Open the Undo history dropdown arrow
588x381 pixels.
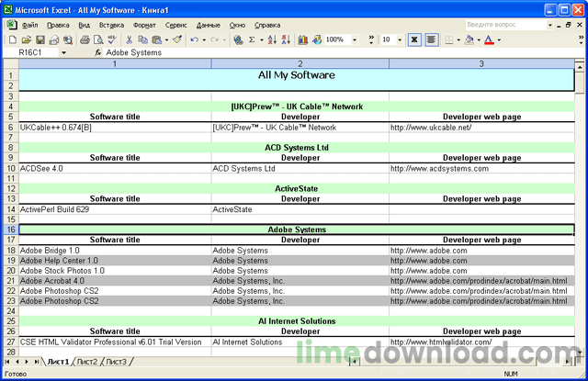tap(204, 40)
